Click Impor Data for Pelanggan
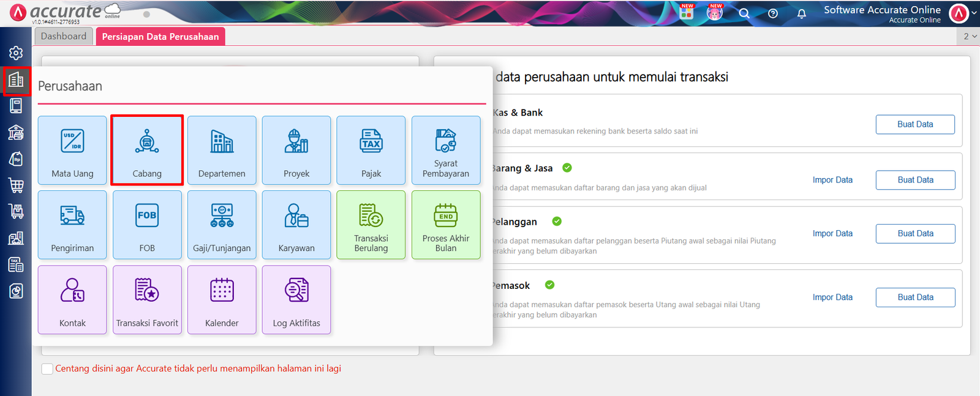Viewport: 980px width, 396px height. [x=832, y=233]
